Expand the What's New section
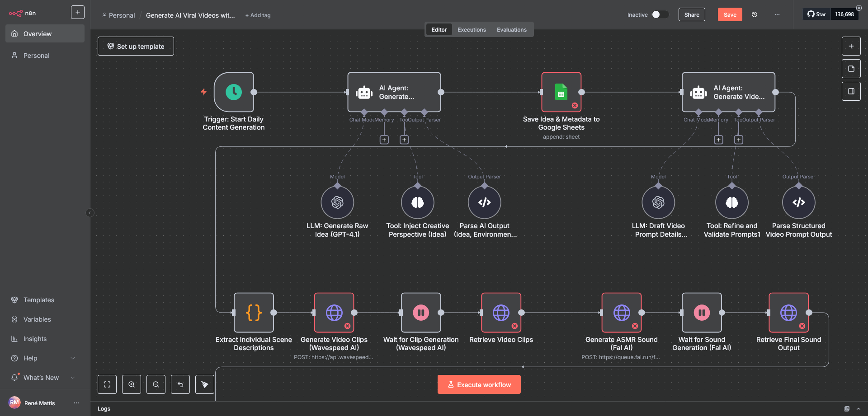The image size is (868, 416). pos(73,377)
